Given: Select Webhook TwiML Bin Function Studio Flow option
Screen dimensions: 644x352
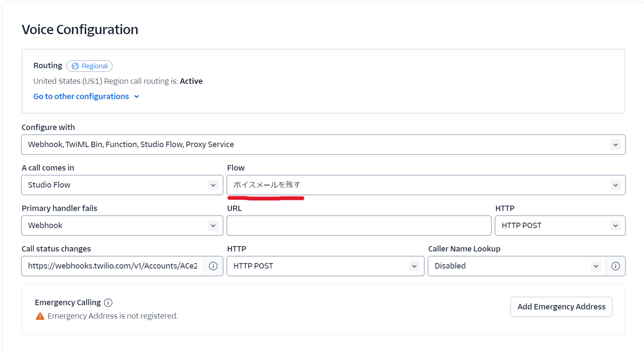Looking at the screenshot, I should 324,144.
